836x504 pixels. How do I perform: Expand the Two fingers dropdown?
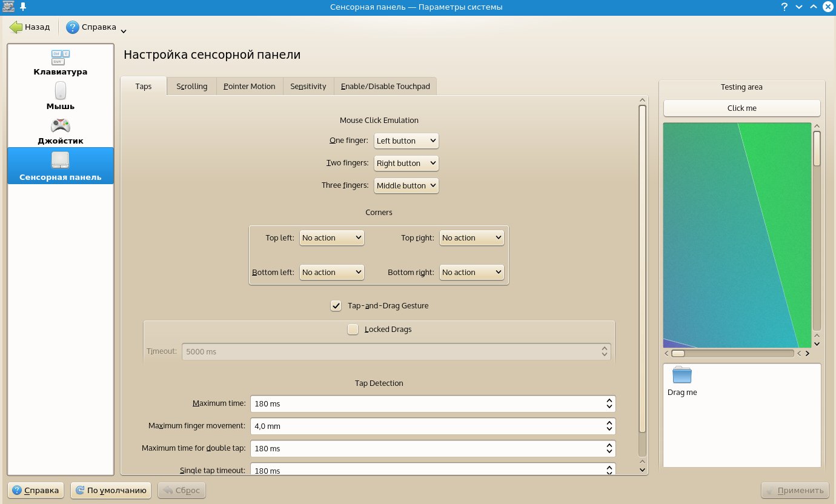coord(406,163)
